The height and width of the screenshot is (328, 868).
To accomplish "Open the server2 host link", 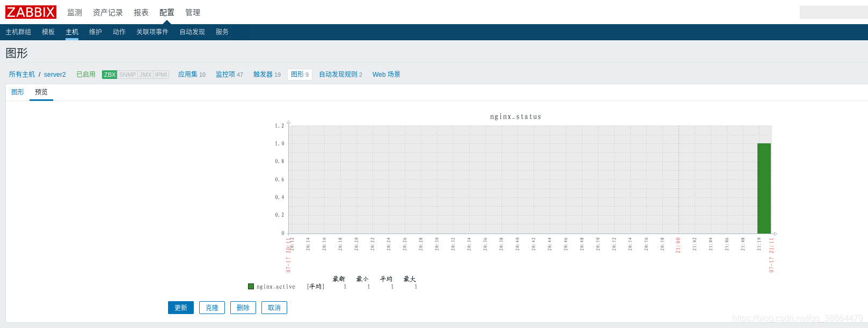I will click(x=55, y=75).
